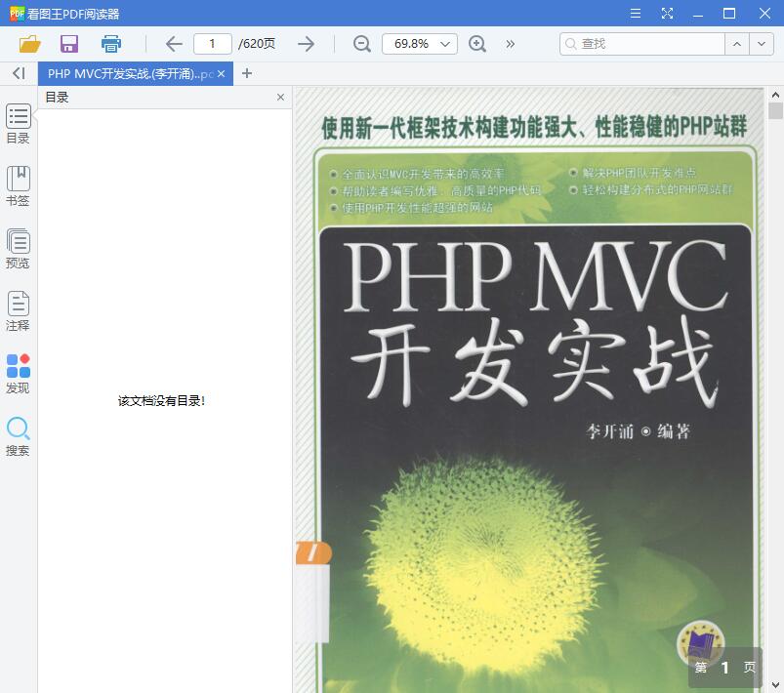Open the search result navigation dropdown arrow

click(763, 44)
